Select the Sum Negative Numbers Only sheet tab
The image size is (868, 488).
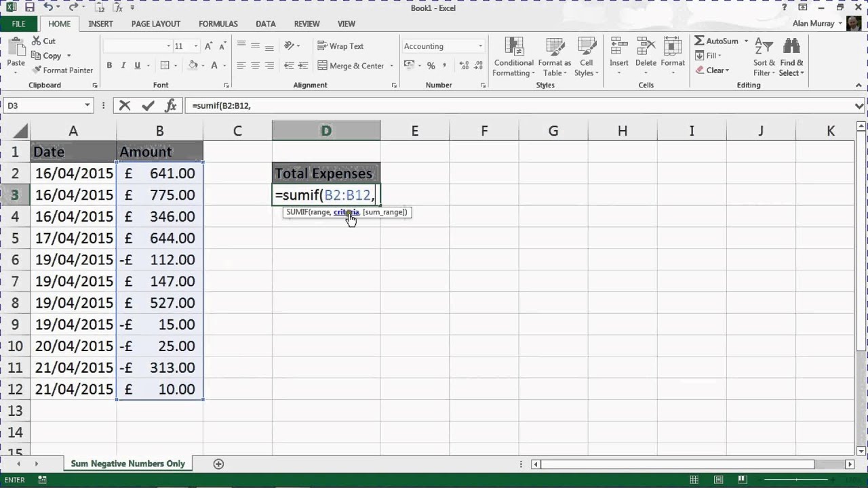pos(128,464)
